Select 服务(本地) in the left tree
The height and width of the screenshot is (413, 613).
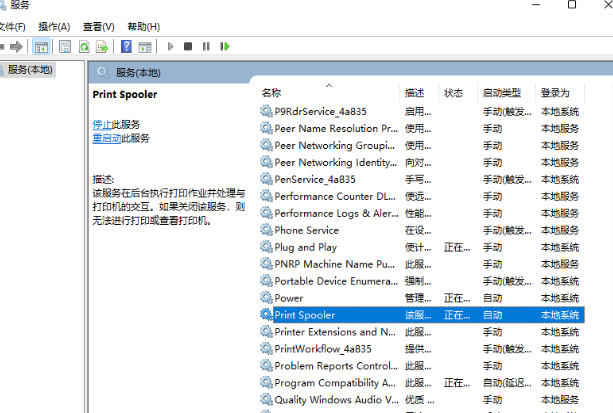tap(30, 70)
